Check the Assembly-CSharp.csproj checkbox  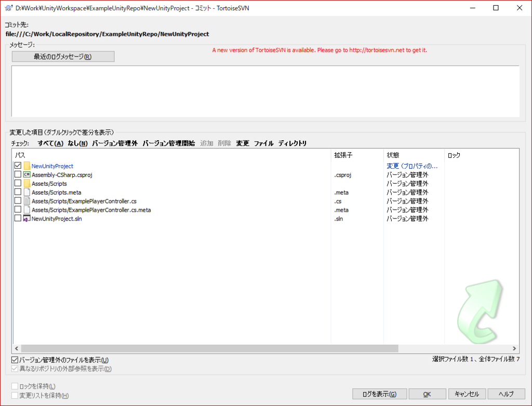pyautogui.click(x=18, y=174)
